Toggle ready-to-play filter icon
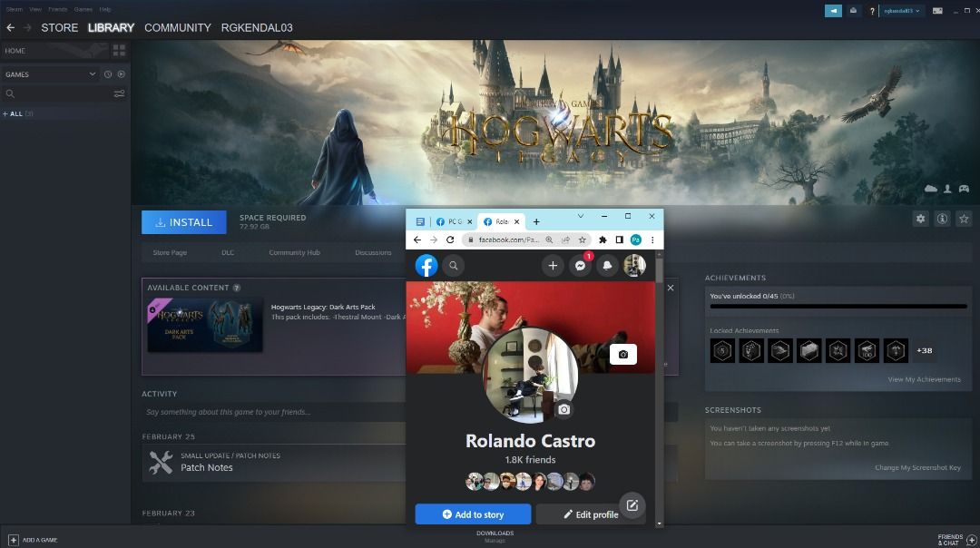The image size is (980, 548). 121,74
